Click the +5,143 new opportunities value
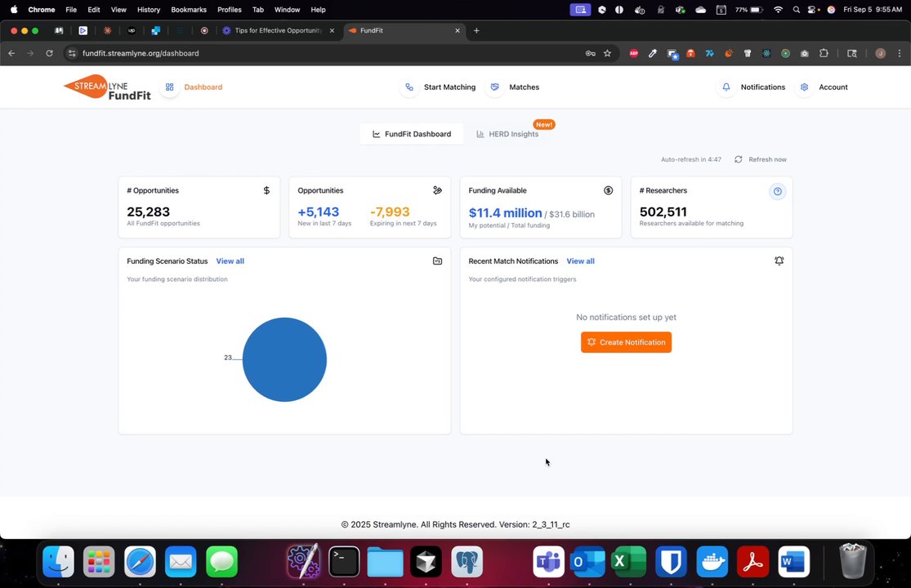The image size is (911, 588). point(319,212)
